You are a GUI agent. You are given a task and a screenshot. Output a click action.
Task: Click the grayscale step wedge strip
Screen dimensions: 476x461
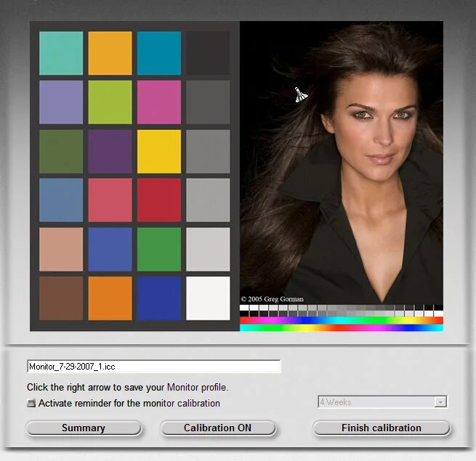[x=342, y=311]
